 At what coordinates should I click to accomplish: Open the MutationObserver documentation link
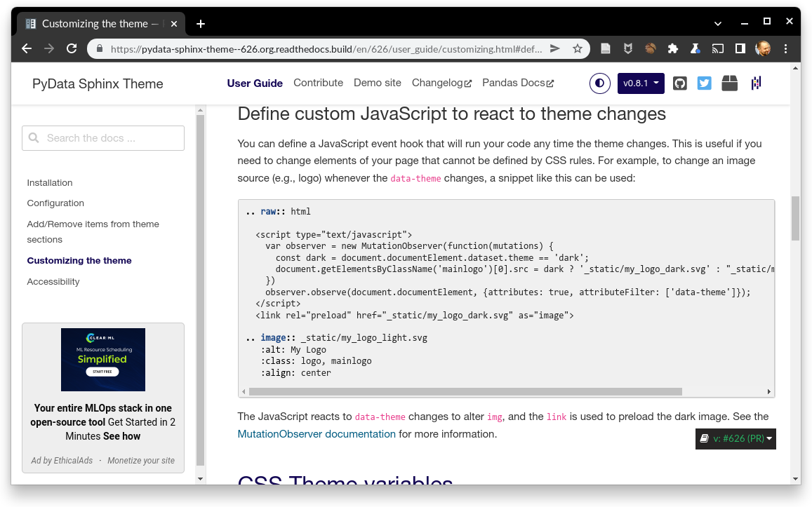coord(317,434)
